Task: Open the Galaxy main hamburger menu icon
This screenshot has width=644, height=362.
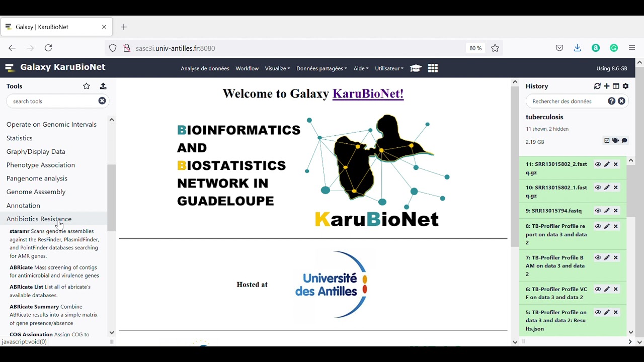Action: point(9,67)
